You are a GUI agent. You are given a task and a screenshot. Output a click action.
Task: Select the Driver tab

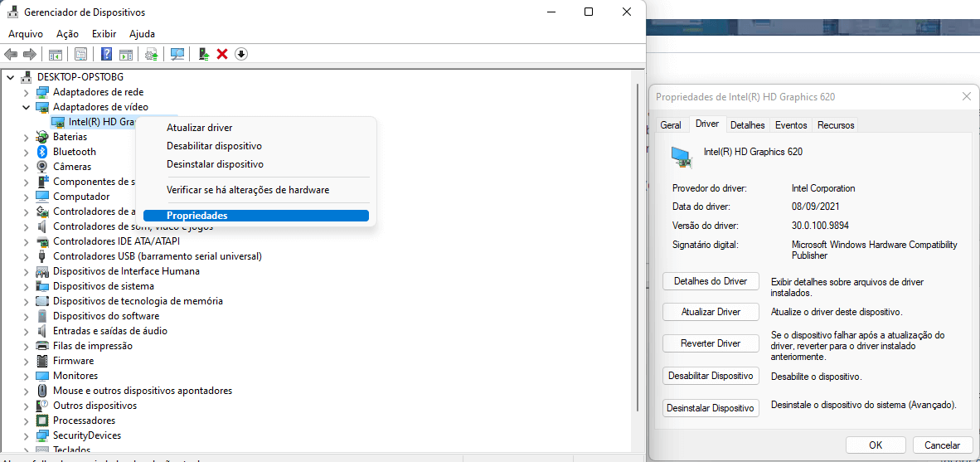click(707, 124)
